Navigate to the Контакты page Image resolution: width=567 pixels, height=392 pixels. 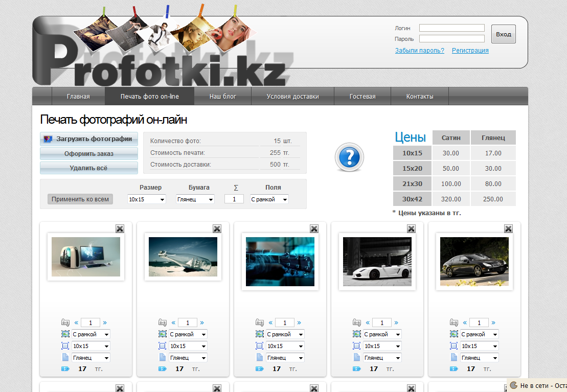[x=419, y=97]
